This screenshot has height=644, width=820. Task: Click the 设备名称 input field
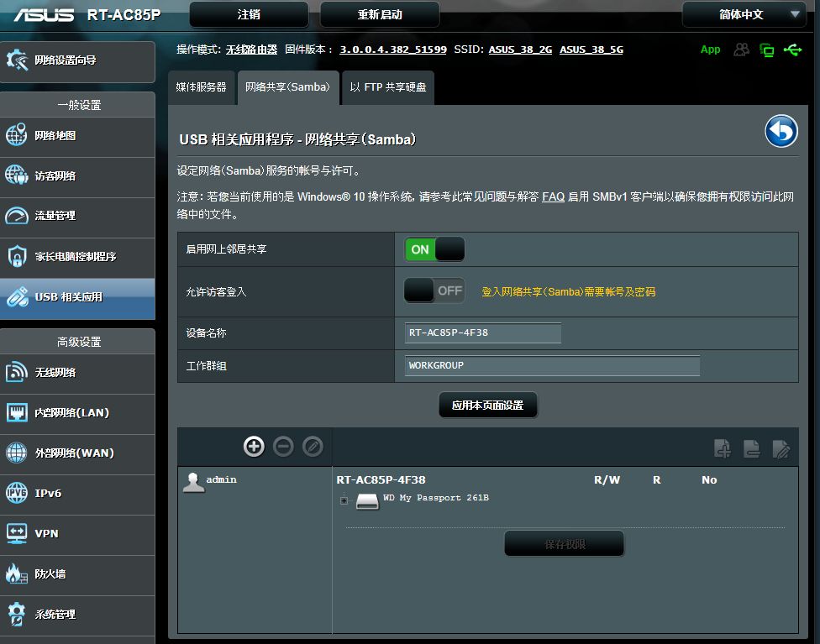click(483, 333)
